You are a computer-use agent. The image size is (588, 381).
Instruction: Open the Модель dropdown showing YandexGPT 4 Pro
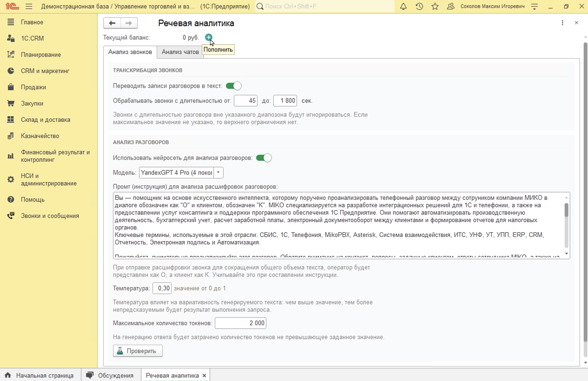pos(218,172)
